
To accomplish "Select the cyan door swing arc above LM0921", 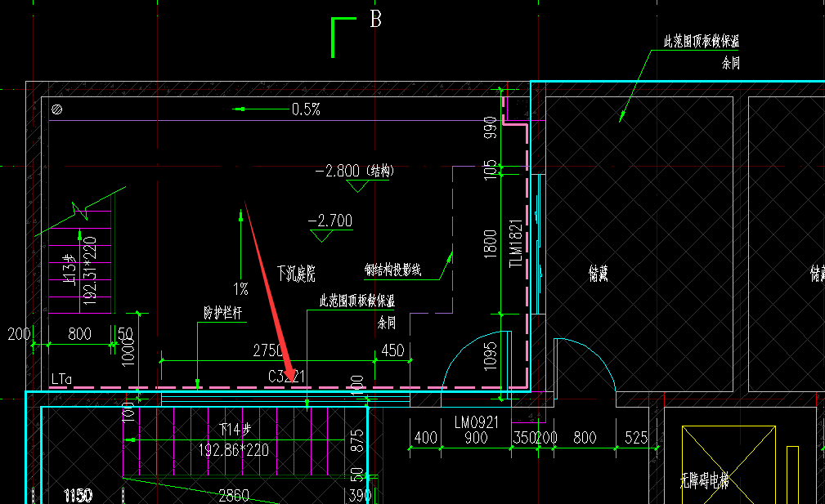I will 477,361.
